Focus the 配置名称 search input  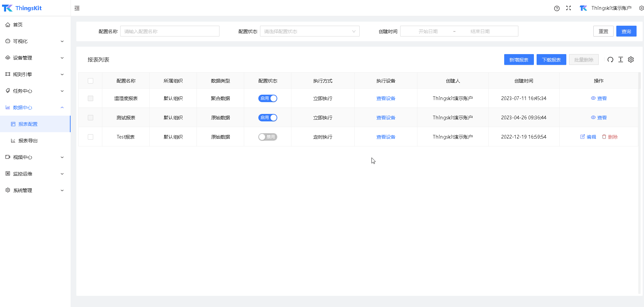[x=170, y=31]
